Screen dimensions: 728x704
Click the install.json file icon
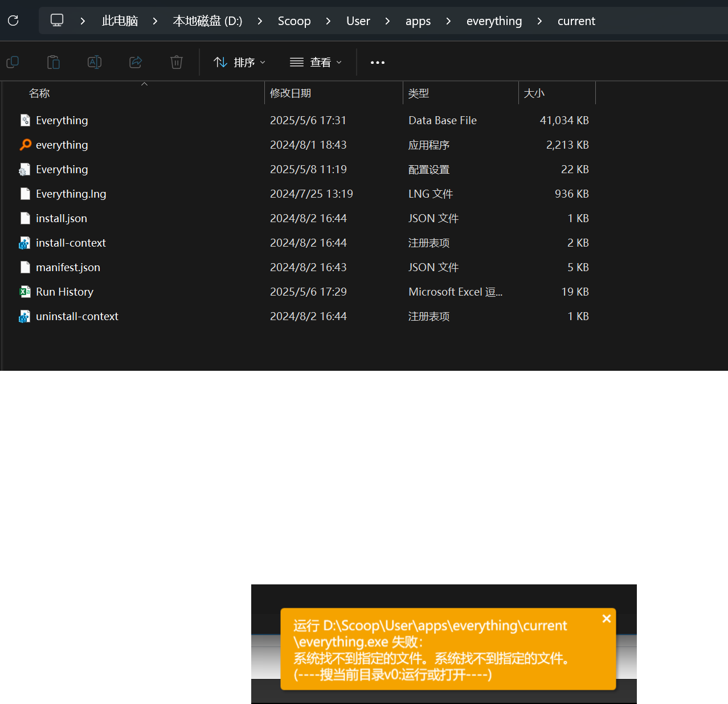coord(25,218)
